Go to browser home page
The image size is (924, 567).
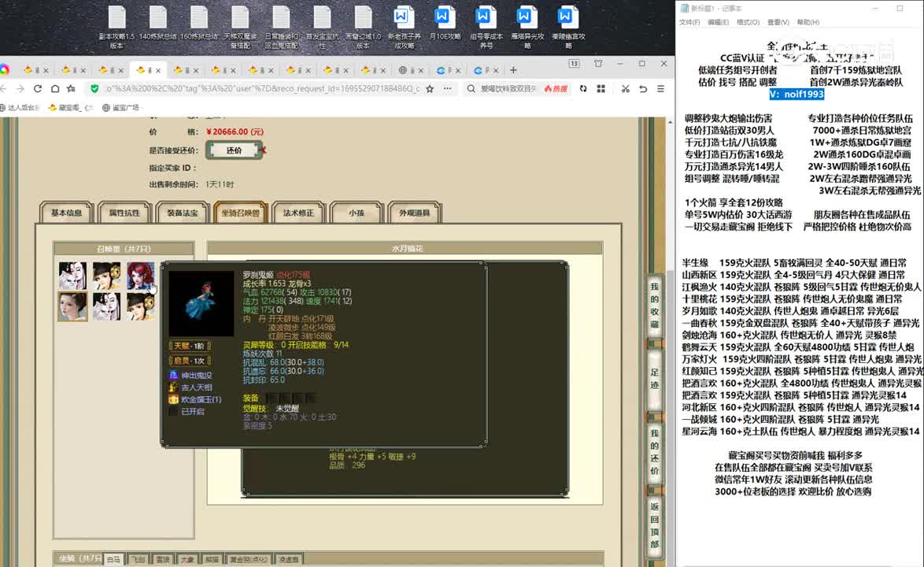[x=55, y=88]
